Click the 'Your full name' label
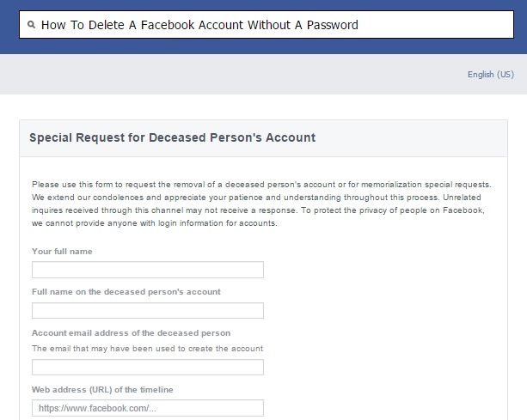 click(x=62, y=252)
